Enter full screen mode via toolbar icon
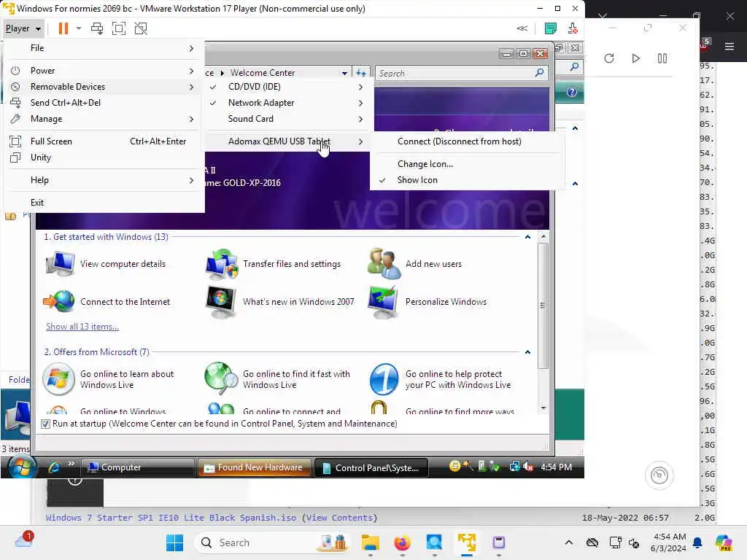 point(119,28)
